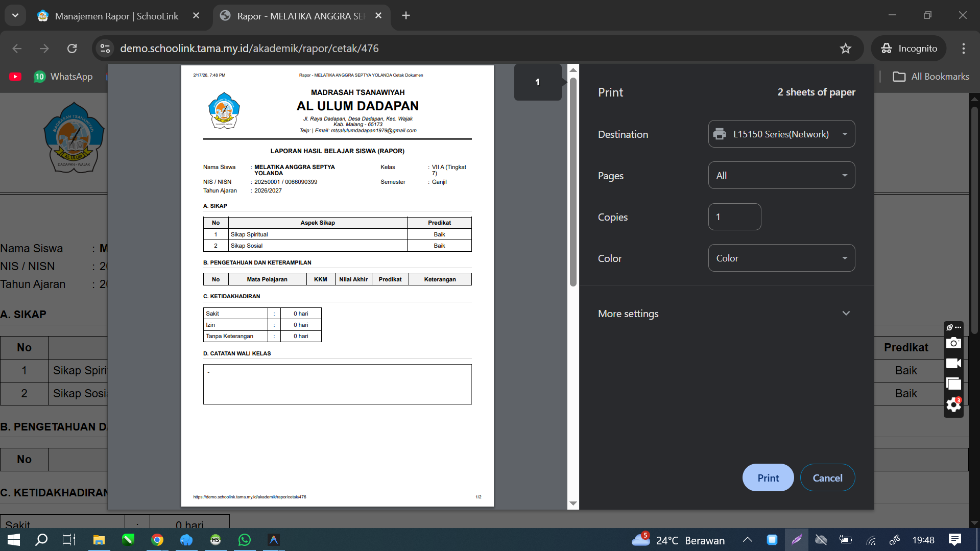
Task: Click the Print button
Action: (x=768, y=478)
